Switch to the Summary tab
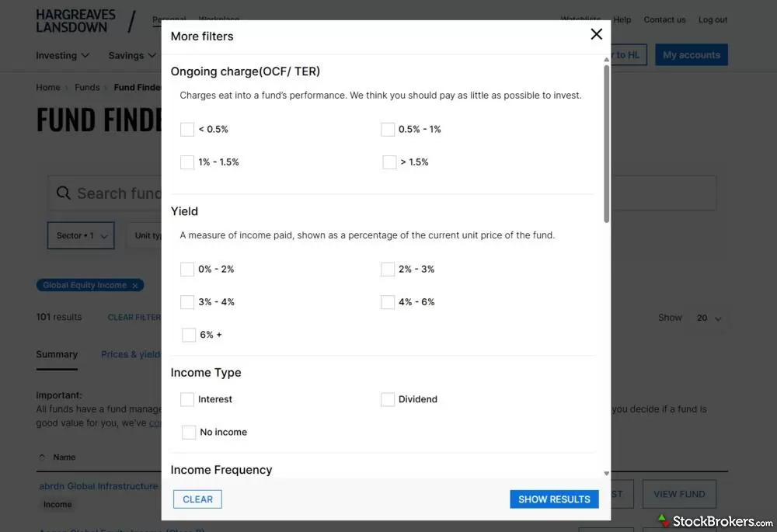Viewport: 777px width, 532px height. pyautogui.click(x=57, y=354)
